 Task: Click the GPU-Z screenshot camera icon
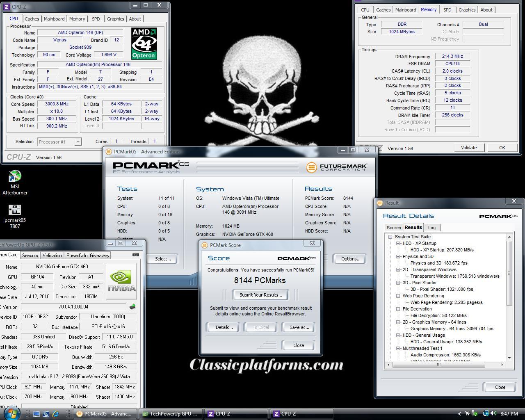click(136, 255)
